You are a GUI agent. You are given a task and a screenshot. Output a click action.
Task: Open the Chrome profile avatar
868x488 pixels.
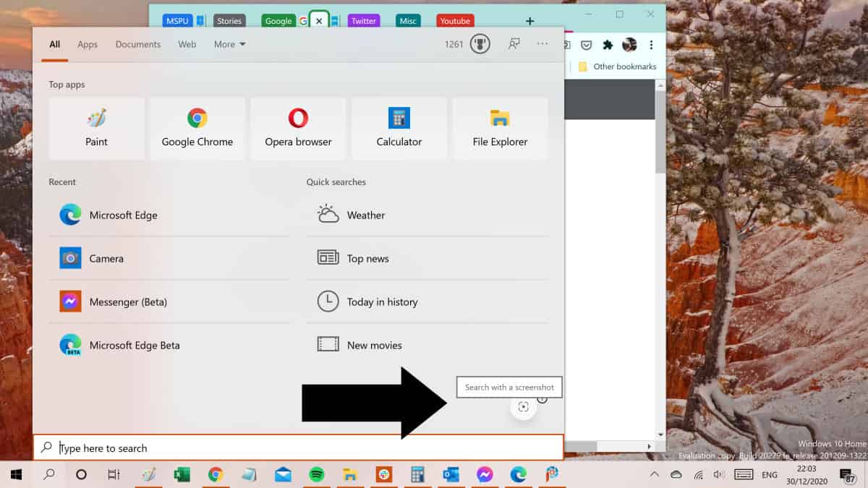pyautogui.click(x=629, y=45)
